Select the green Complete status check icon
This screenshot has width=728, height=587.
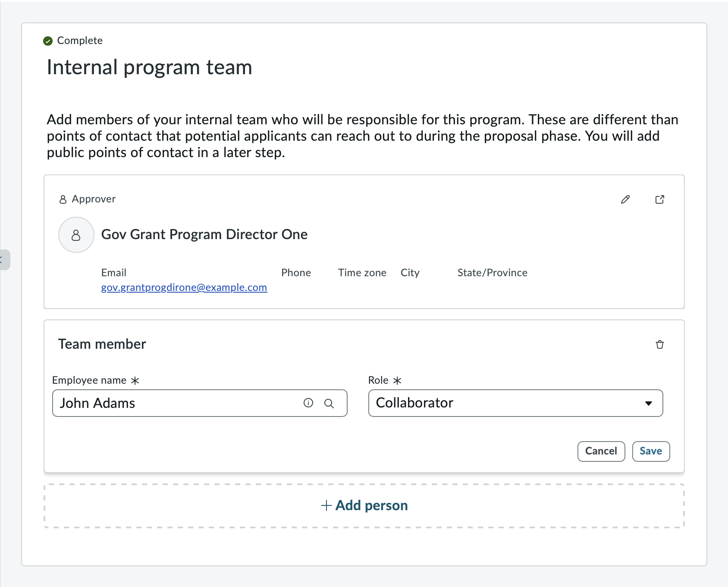48,41
